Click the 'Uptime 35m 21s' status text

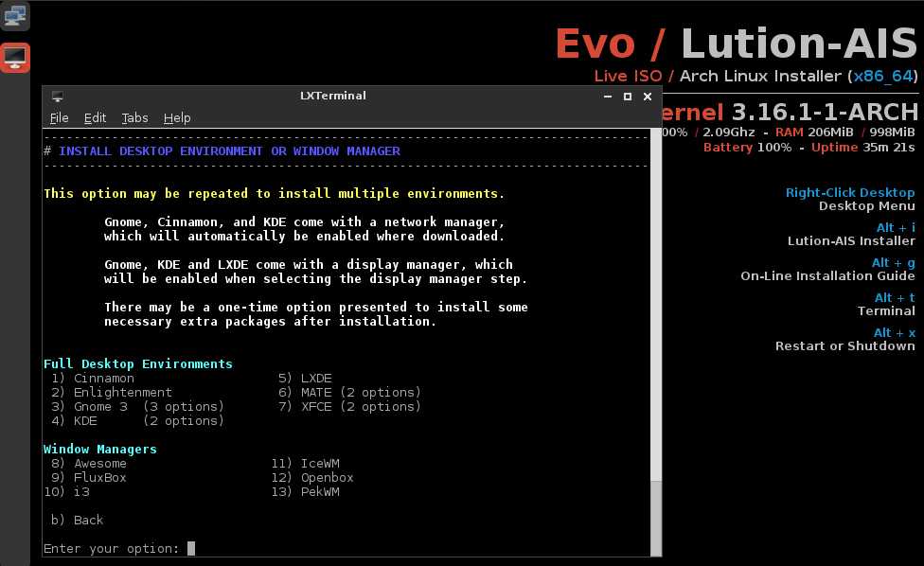tap(863, 148)
